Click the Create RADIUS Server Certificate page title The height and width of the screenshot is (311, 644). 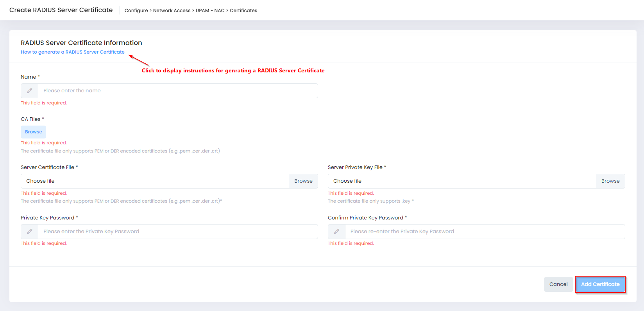point(61,10)
